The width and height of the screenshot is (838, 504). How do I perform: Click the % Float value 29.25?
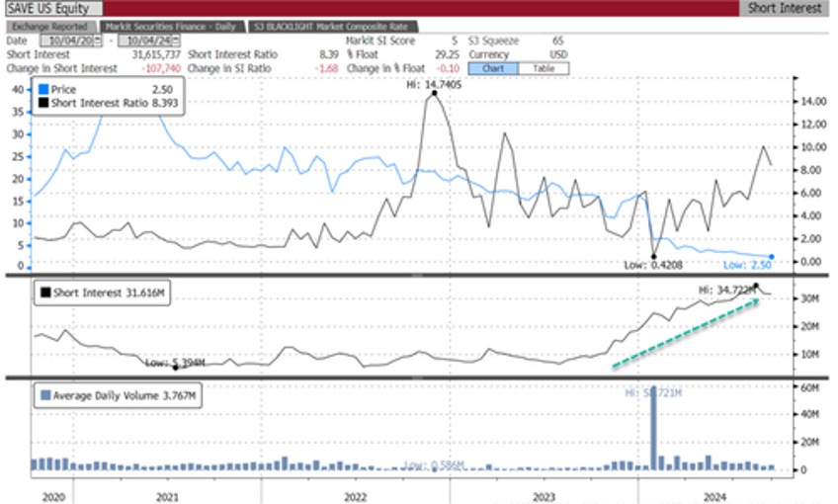[447, 54]
